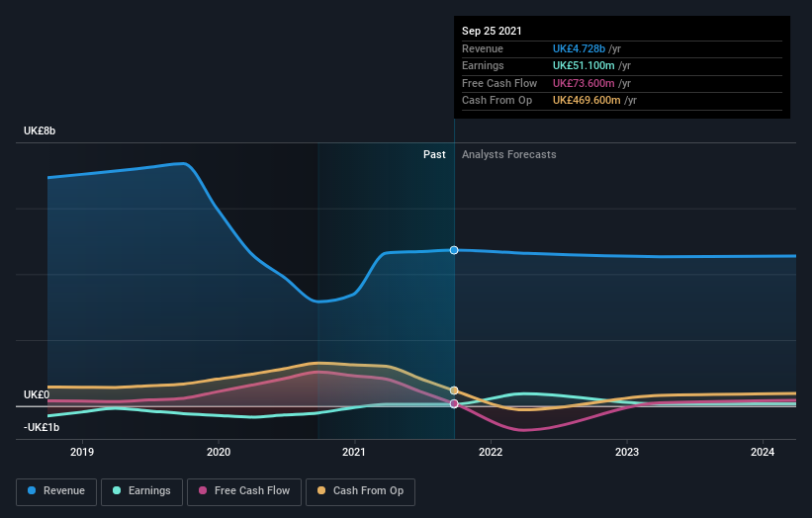Image resolution: width=812 pixels, height=518 pixels.
Task: Click the pink Free Cash Flow legend dot
Action: (x=203, y=490)
